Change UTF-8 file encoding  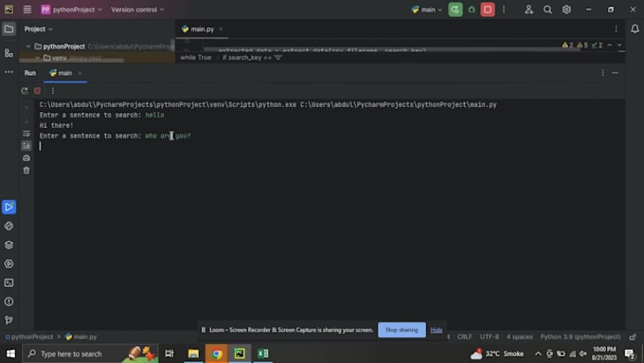point(490,336)
